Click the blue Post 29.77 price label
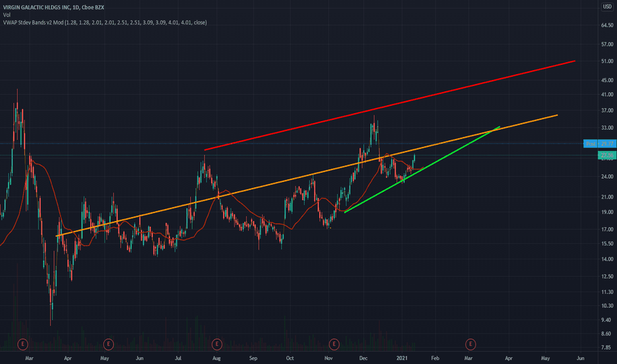Screen dimensions: 617x364 point(600,144)
